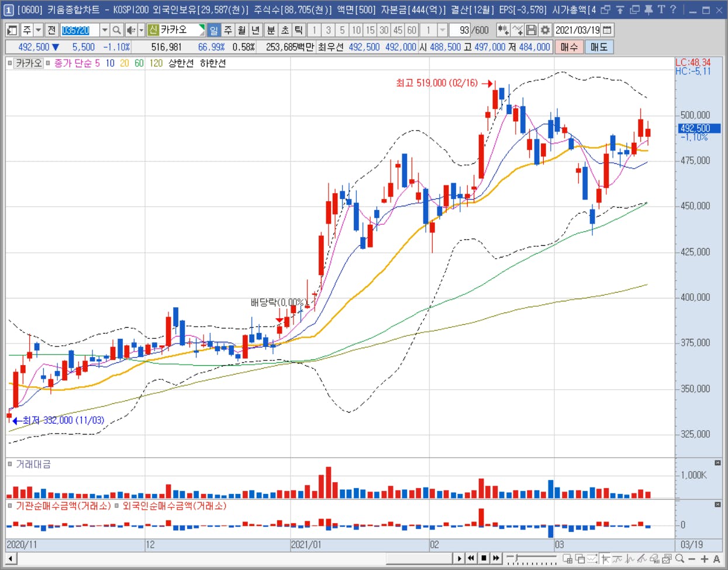Select the 분 minute chart tab

pos(271,30)
